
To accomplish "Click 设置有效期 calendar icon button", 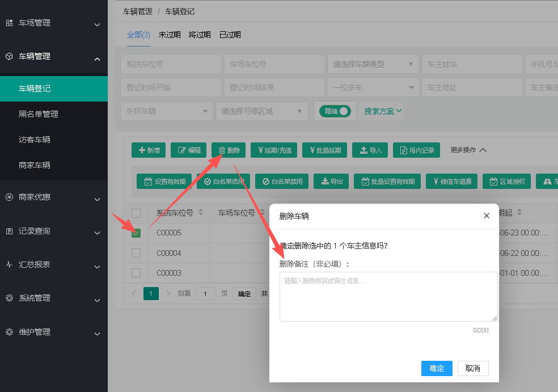I will click(164, 181).
